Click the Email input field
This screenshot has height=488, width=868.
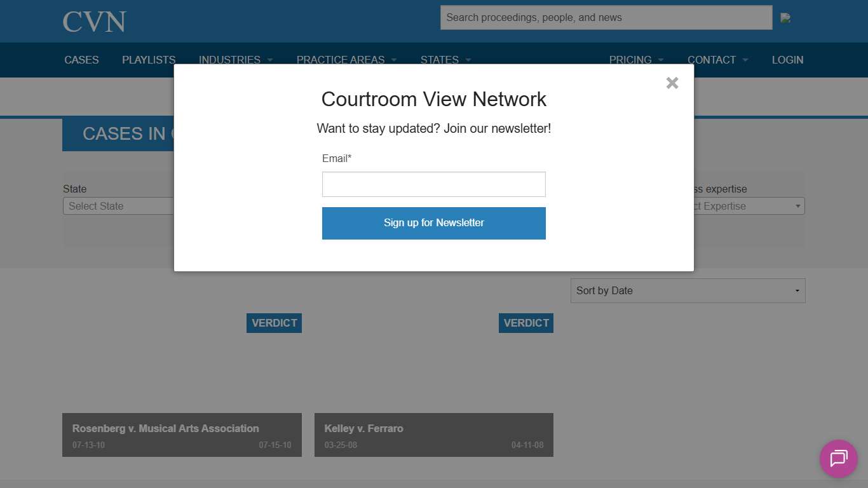[x=434, y=184]
